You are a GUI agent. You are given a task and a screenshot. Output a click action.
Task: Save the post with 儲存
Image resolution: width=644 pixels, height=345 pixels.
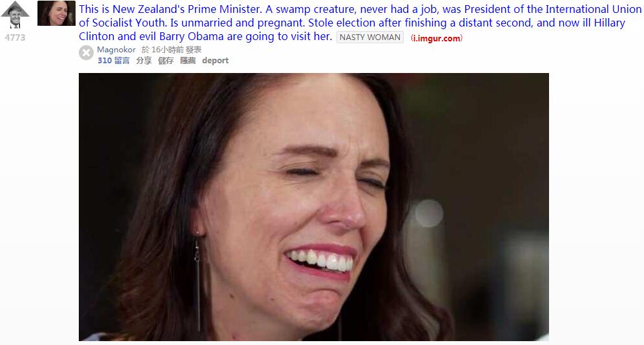click(166, 60)
